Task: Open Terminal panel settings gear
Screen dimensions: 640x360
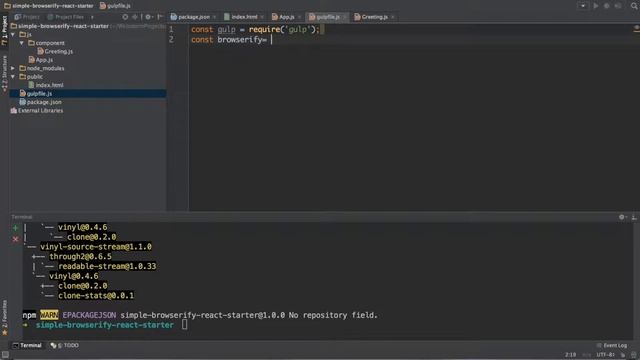Action: click(x=622, y=217)
